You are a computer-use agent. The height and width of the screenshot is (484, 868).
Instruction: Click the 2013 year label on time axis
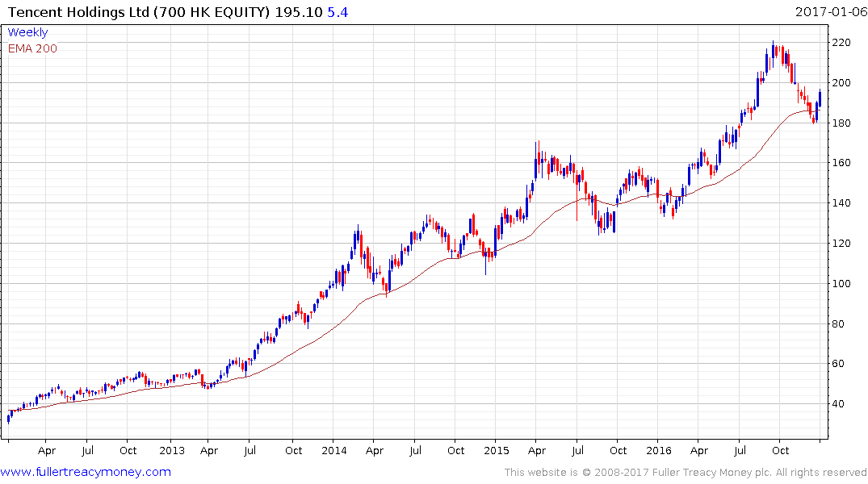tap(172, 450)
